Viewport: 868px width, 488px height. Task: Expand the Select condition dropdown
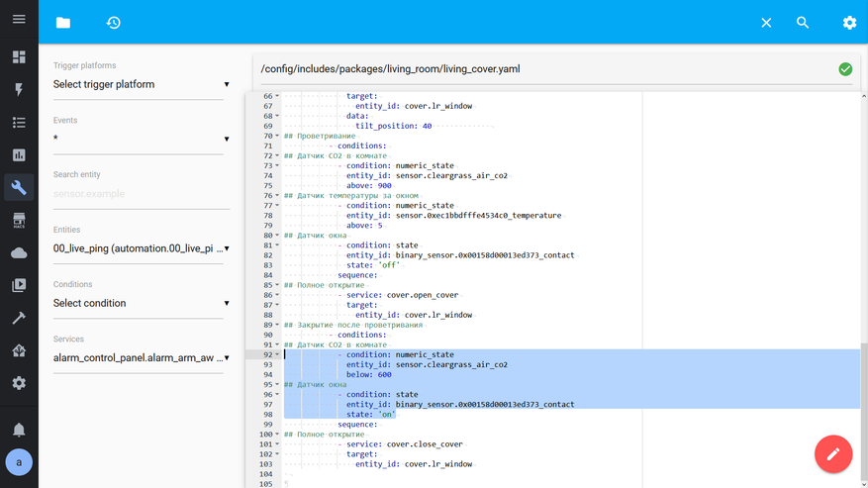pyautogui.click(x=141, y=304)
